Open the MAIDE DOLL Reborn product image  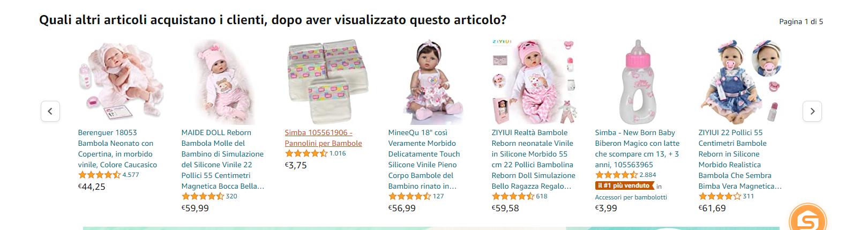[x=224, y=81]
